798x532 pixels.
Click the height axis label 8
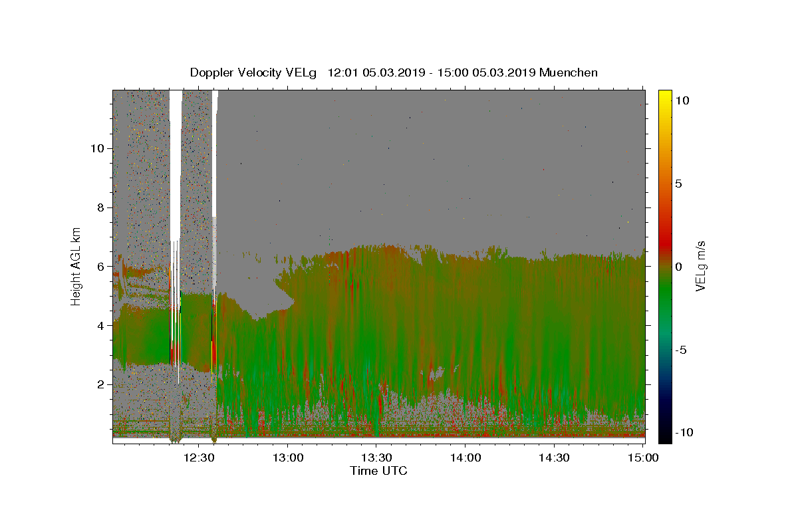coord(99,207)
